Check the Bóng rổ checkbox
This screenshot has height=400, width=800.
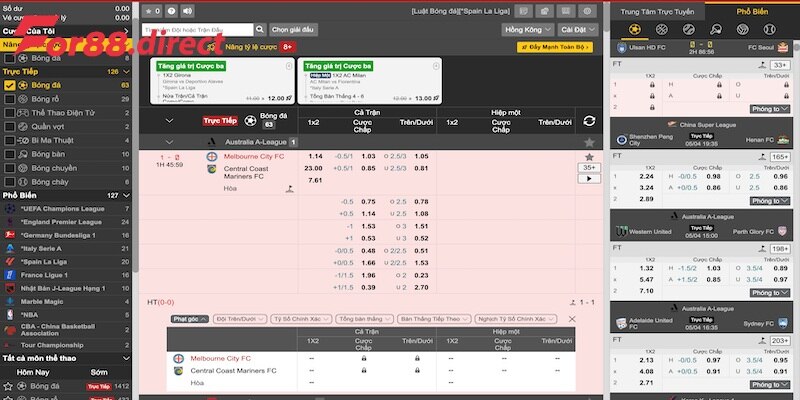click(x=10, y=99)
